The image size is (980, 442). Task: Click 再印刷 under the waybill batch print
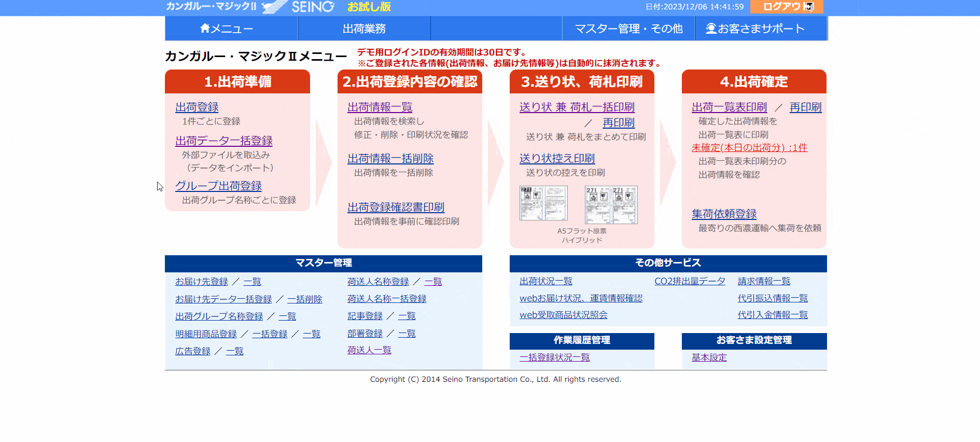click(x=619, y=122)
